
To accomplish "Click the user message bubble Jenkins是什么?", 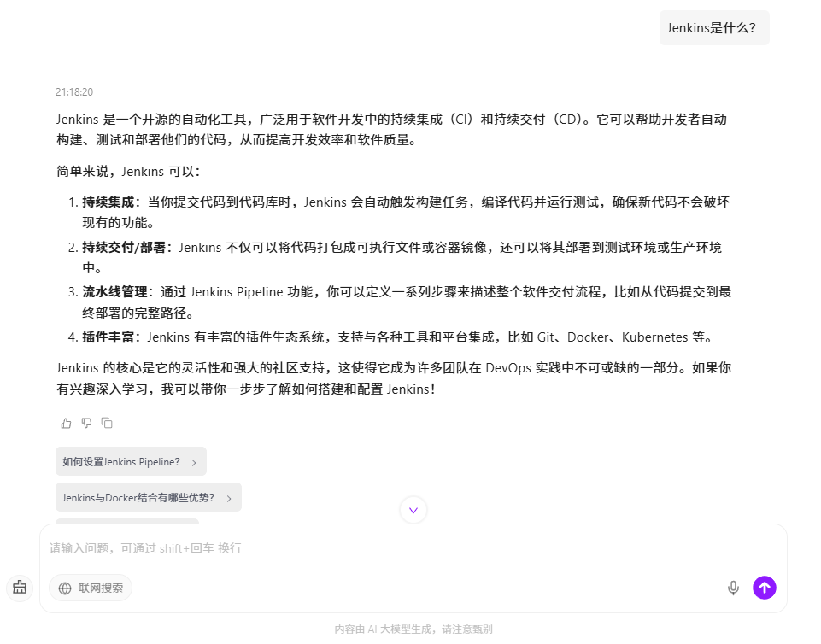I will [713, 27].
